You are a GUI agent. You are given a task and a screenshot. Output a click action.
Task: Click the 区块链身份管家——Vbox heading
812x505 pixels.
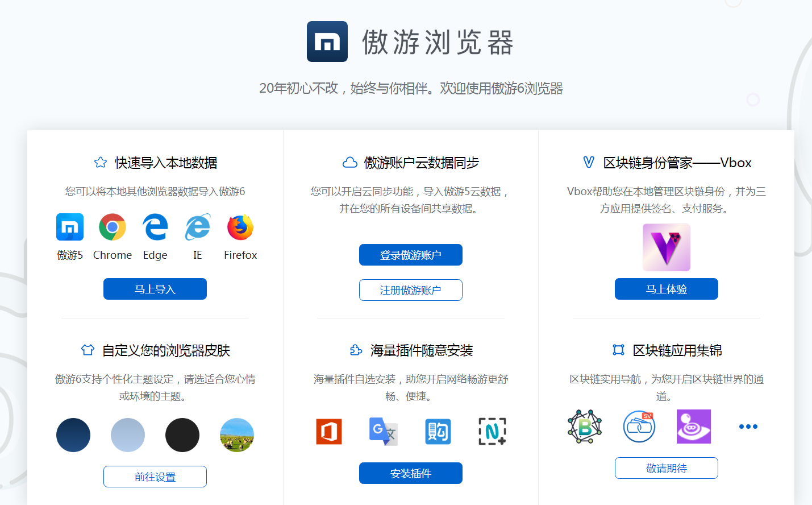point(677,163)
